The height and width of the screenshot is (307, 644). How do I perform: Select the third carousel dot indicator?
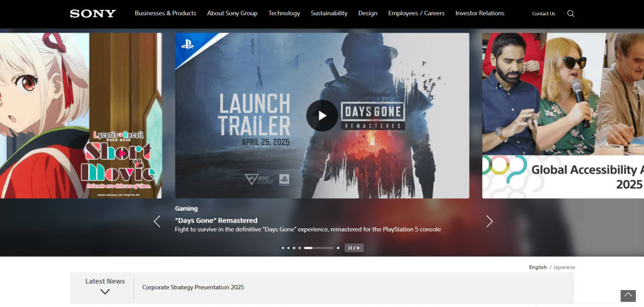pyautogui.click(x=294, y=248)
